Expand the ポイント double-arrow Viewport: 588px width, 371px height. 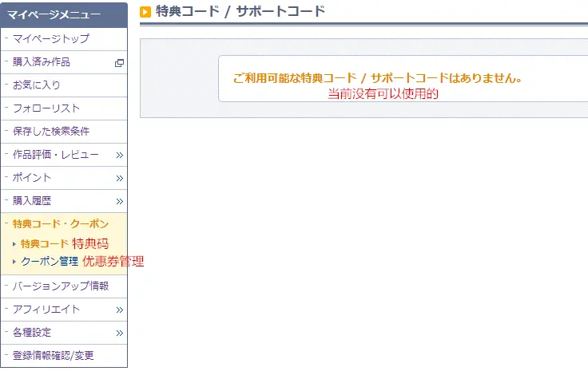point(120,178)
